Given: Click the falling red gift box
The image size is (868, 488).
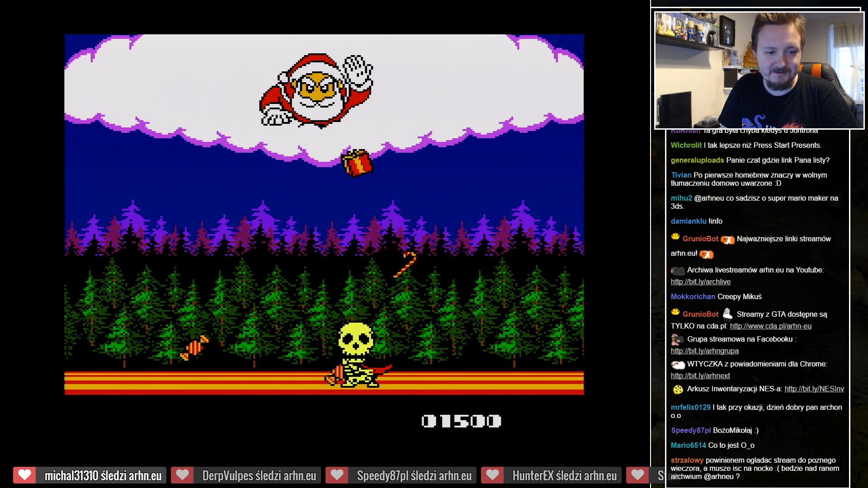Looking at the screenshot, I should 357,163.
